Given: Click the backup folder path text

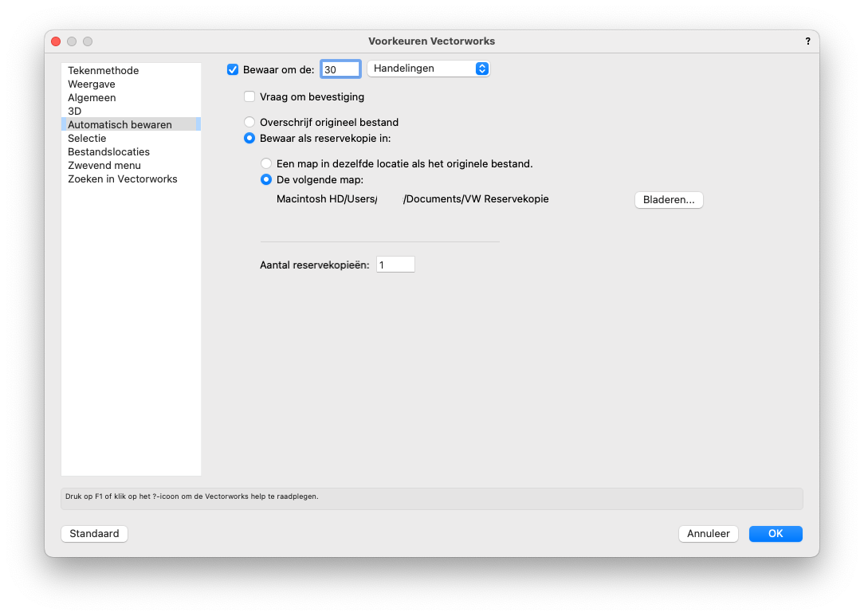Looking at the screenshot, I should 413,199.
